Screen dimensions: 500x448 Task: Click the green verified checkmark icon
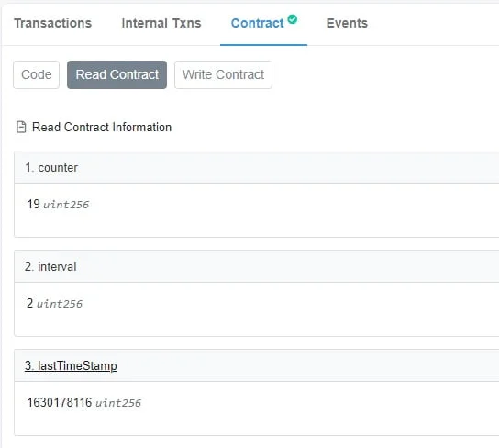(x=292, y=19)
